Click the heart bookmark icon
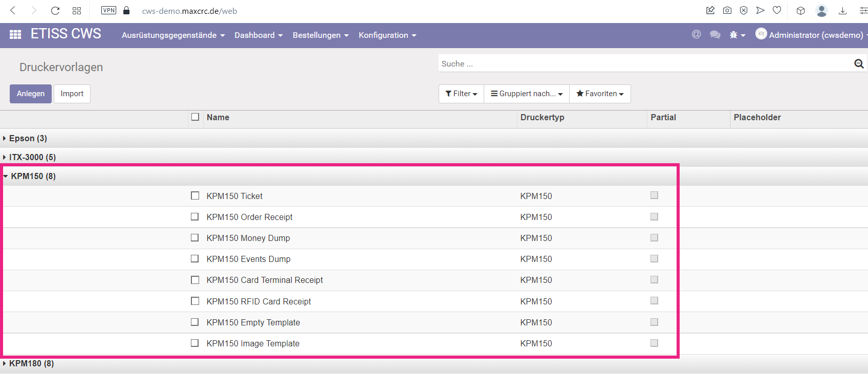The image size is (868, 374). click(777, 10)
